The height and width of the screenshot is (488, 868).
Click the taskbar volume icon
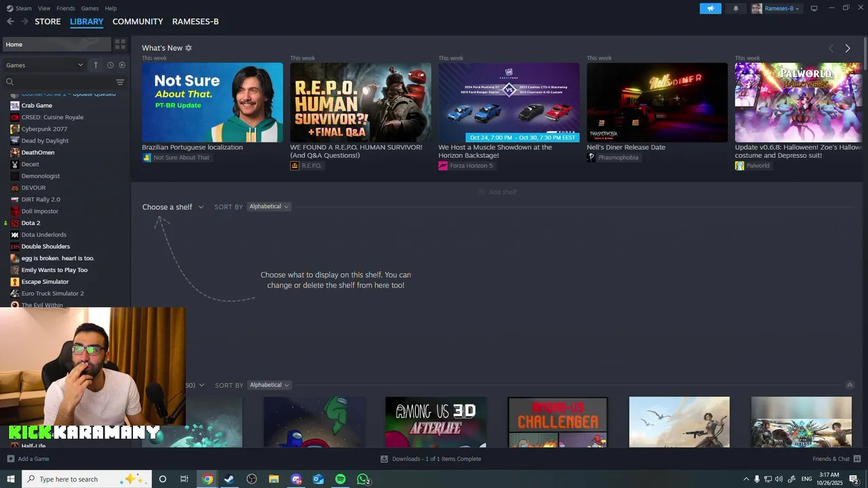click(778, 479)
